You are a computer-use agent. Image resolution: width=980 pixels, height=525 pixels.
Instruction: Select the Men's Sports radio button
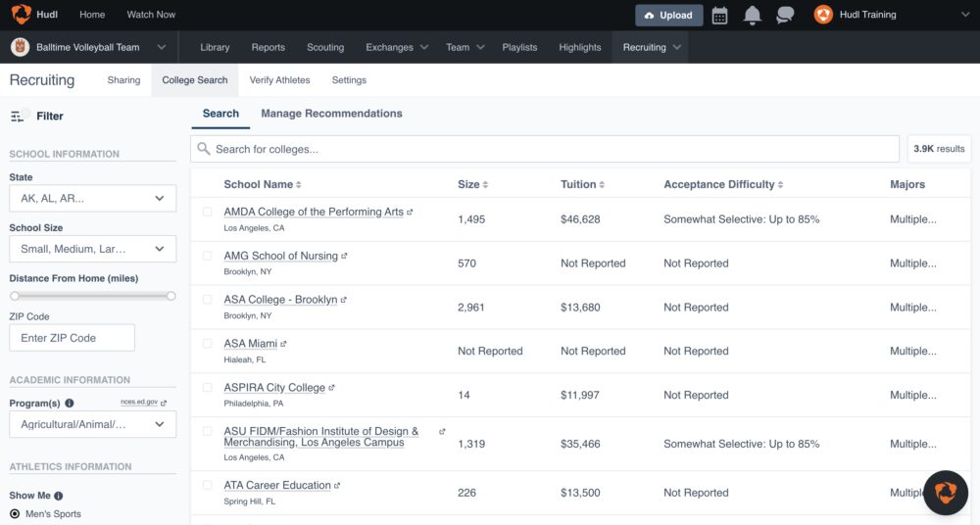click(15, 514)
